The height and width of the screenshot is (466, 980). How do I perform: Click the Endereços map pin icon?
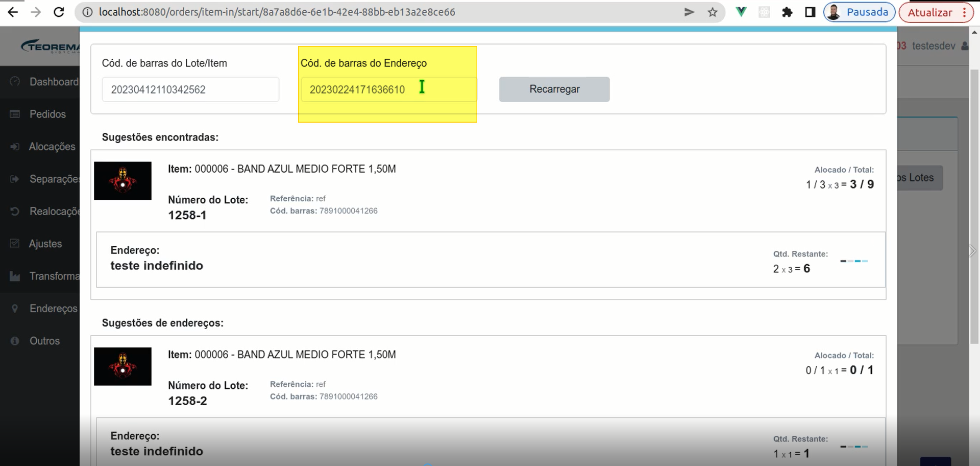point(15,309)
